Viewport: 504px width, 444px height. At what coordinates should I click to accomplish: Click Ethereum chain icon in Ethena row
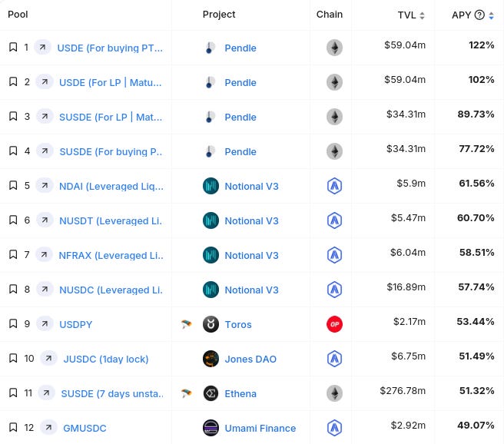click(334, 393)
